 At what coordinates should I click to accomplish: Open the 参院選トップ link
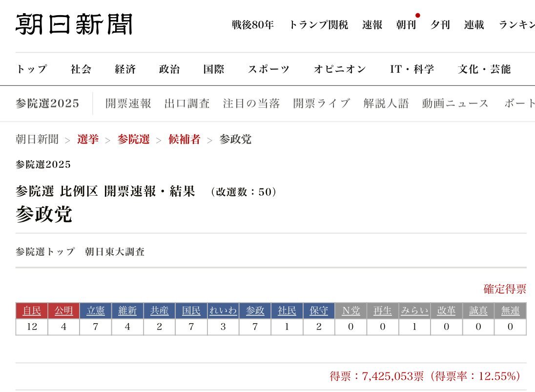45,252
